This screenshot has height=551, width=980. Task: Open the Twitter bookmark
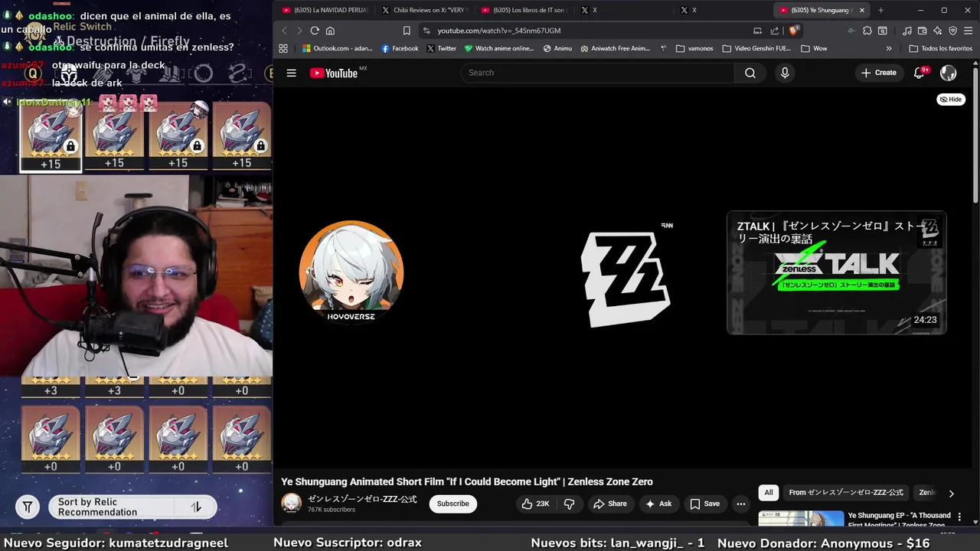tap(441, 48)
